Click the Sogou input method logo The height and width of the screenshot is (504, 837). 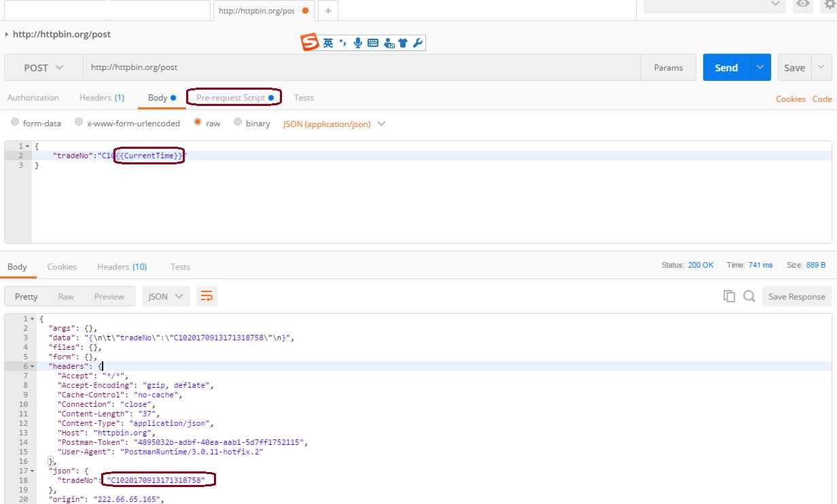(310, 43)
